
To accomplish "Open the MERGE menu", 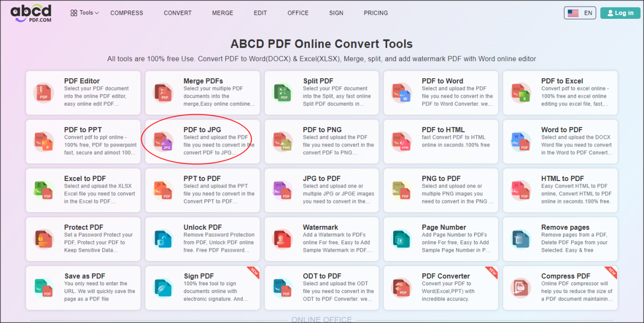I will pos(223,13).
